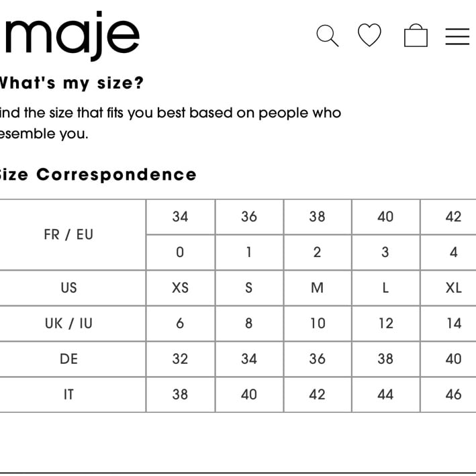The height and width of the screenshot is (476, 476).
Task: Open the search magnifier icon
Action: (x=327, y=36)
